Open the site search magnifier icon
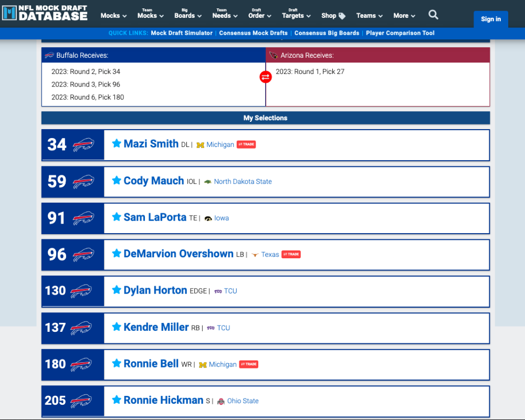525x420 pixels. (433, 15)
